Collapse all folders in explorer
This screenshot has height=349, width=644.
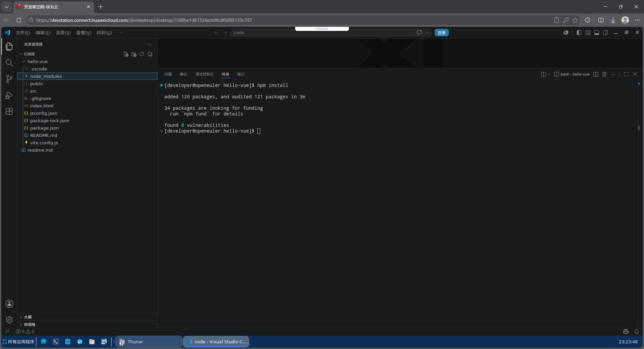[x=150, y=54]
